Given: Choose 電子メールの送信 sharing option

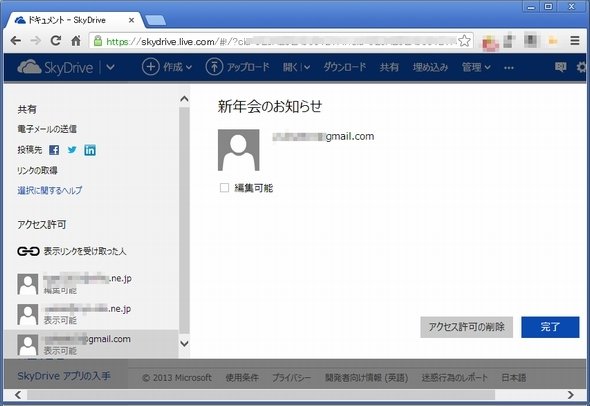Looking at the screenshot, I should [47, 129].
